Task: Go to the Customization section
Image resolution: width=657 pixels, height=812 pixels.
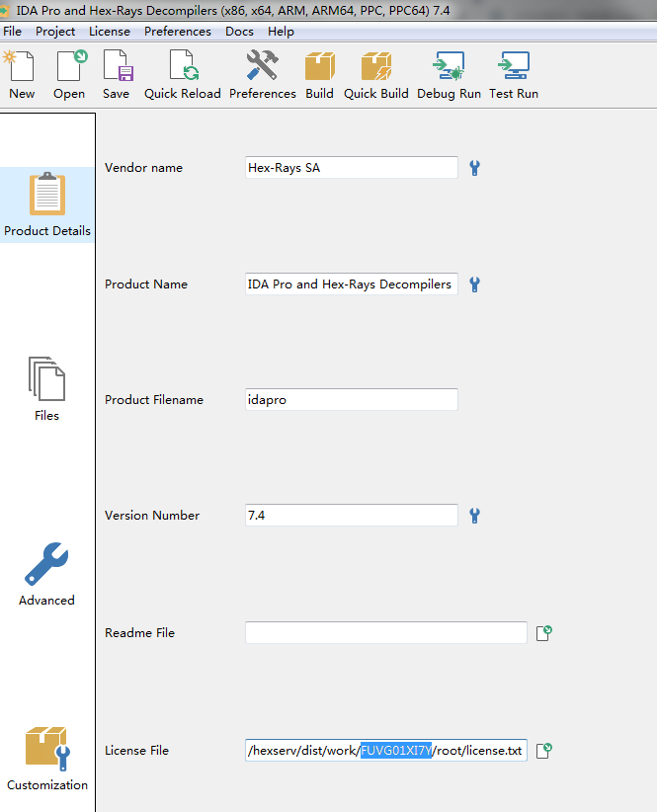Action: tap(47, 759)
